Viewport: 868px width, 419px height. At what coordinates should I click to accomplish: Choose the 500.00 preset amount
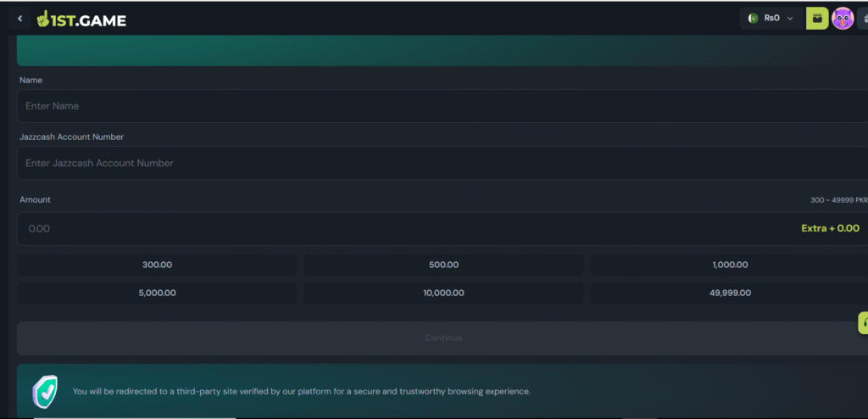coord(443,265)
